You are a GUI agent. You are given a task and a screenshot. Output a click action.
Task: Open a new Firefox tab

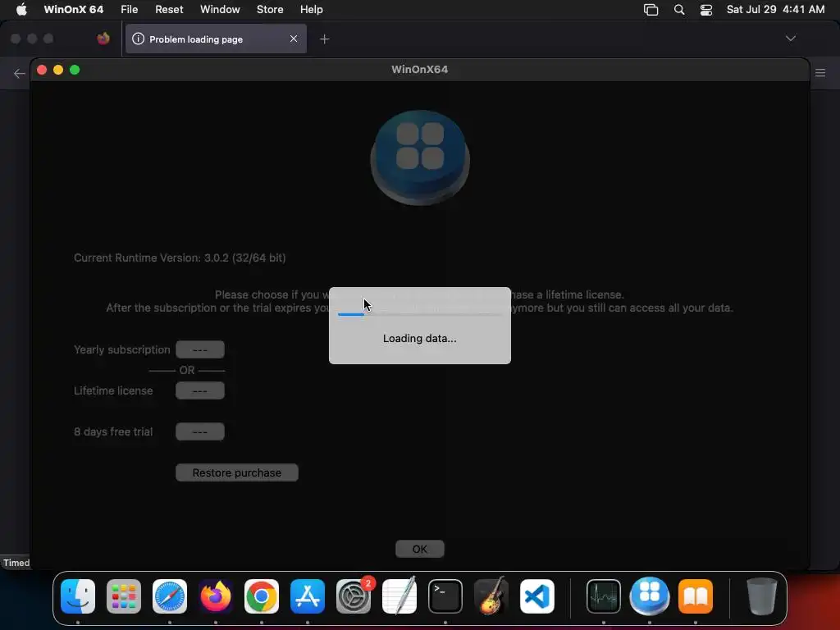325,39
